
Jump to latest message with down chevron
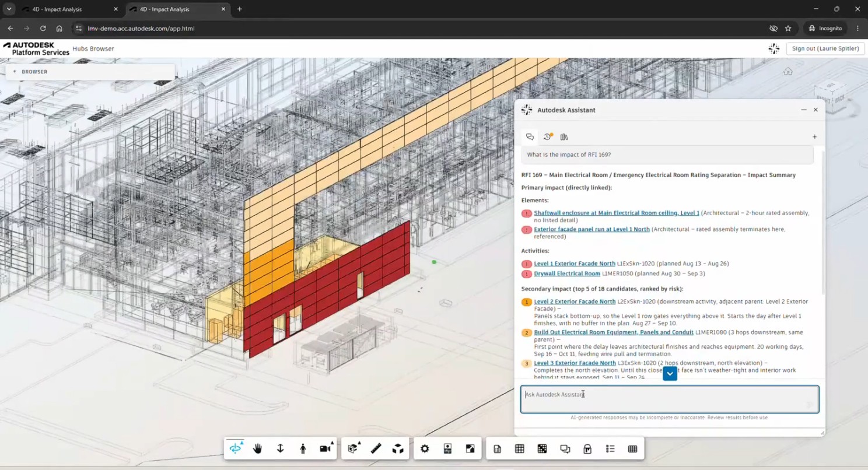[x=670, y=373]
